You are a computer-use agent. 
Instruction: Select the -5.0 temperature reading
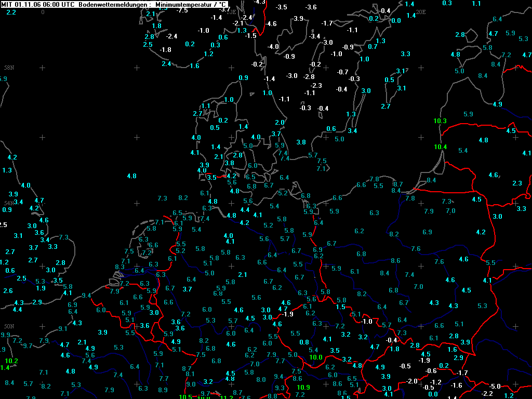pos(495,386)
